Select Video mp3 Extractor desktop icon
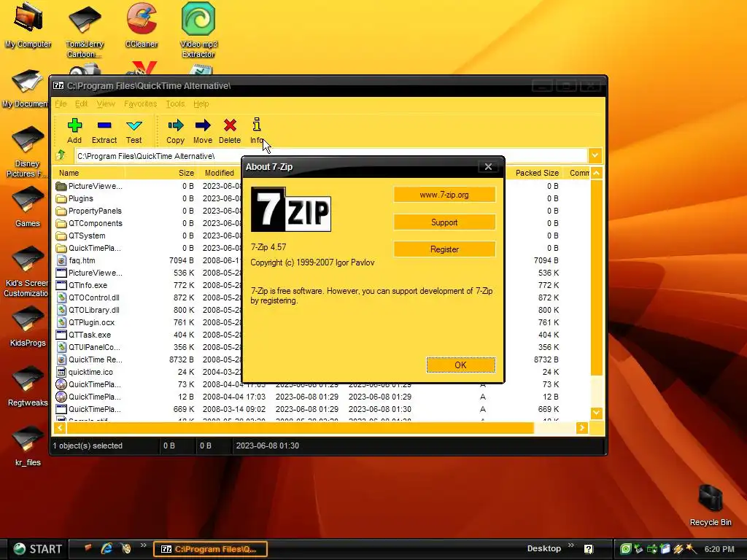 (198, 29)
